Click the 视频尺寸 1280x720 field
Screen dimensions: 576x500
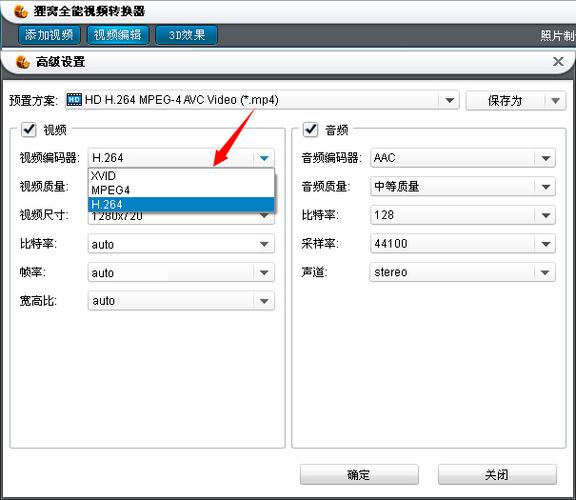(181, 217)
